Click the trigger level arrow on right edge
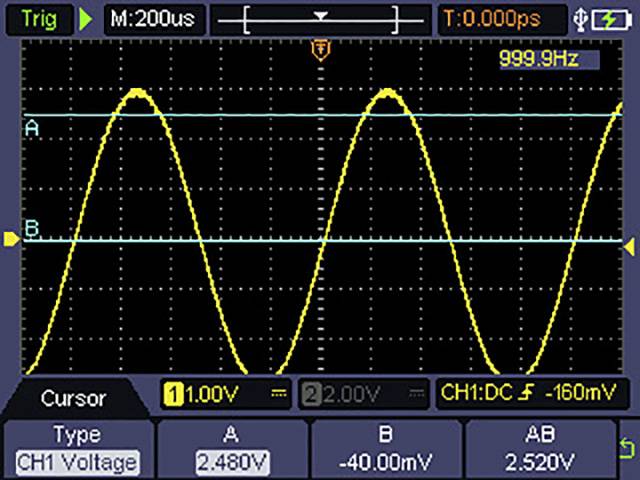 click(x=629, y=245)
